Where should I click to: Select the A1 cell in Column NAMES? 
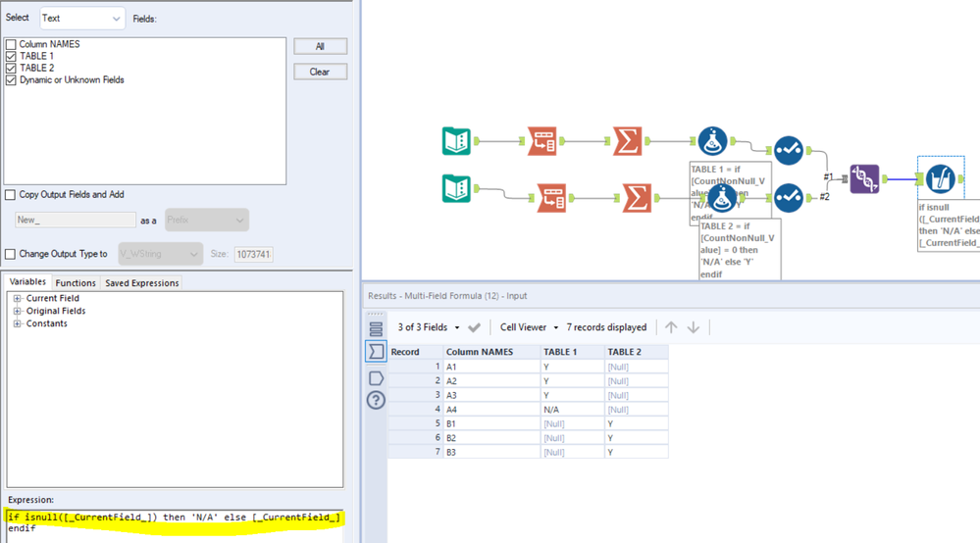point(491,367)
